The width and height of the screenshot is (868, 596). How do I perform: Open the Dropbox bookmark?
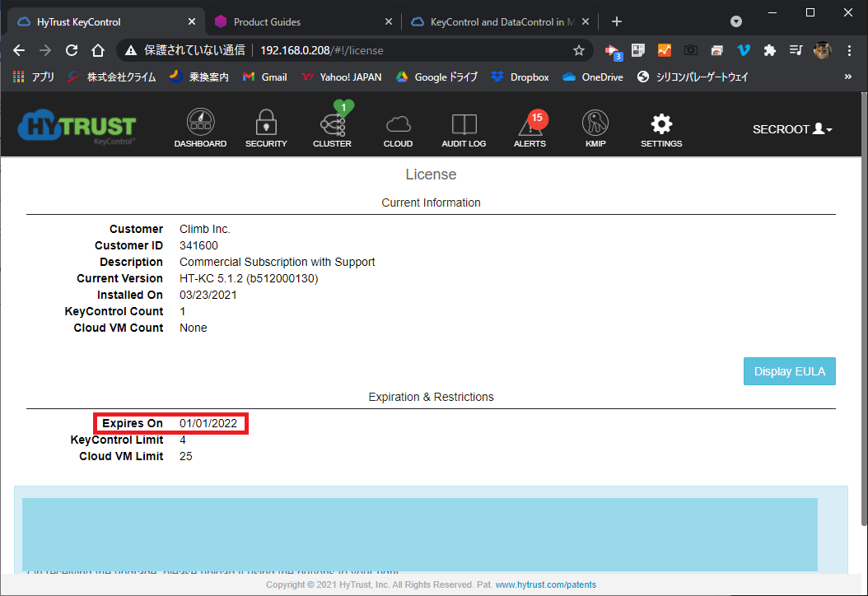(520, 77)
